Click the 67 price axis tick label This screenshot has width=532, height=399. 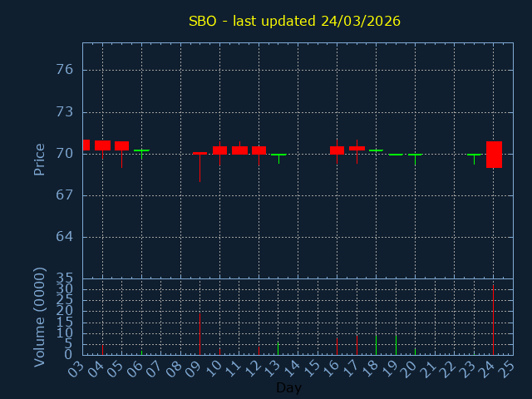[64, 195]
